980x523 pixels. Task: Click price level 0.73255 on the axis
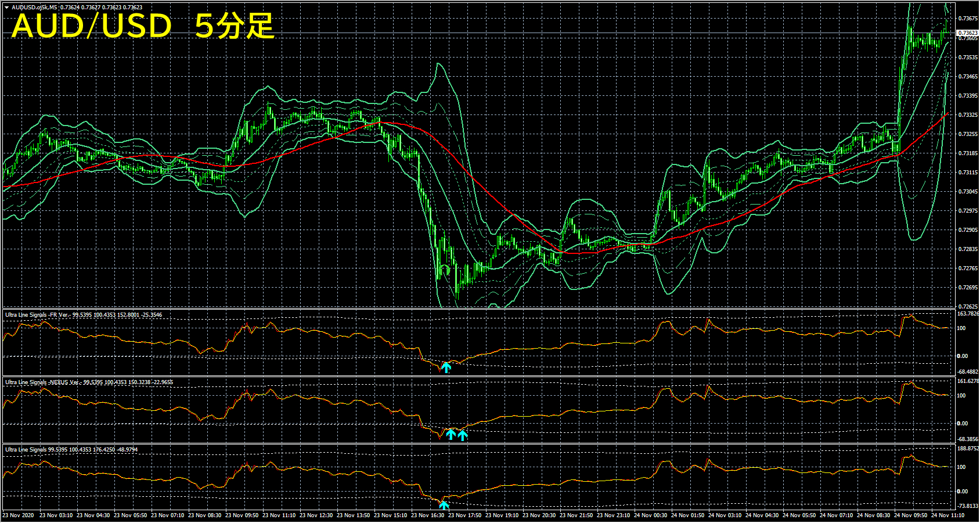968,134
